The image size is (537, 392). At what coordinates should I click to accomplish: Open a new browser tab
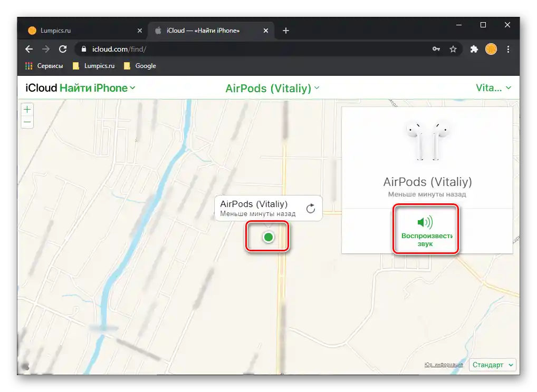tap(286, 31)
